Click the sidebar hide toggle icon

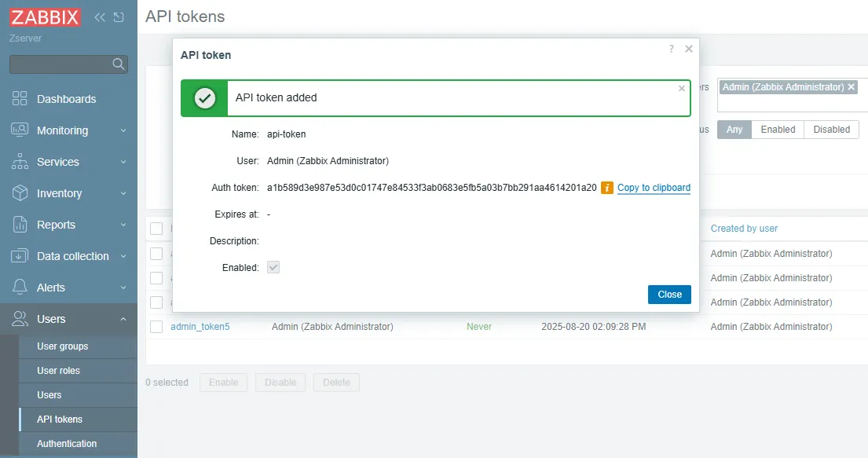coord(119,17)
